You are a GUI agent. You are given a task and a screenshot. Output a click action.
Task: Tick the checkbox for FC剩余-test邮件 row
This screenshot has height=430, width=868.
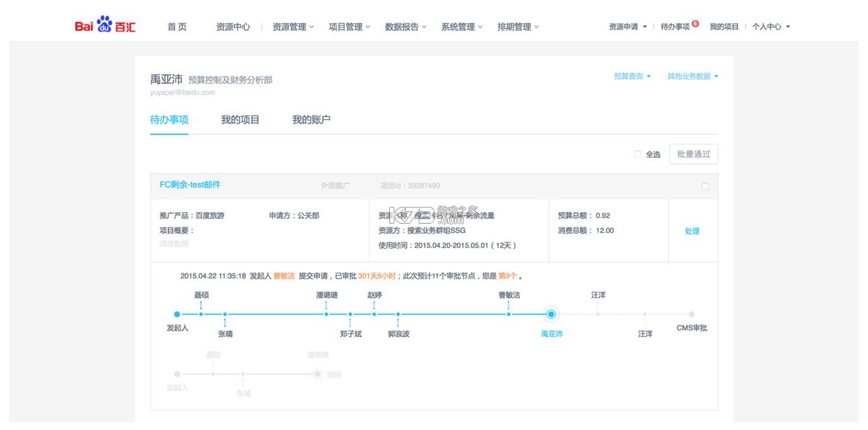pyautogui.click(x=705, y=186)
